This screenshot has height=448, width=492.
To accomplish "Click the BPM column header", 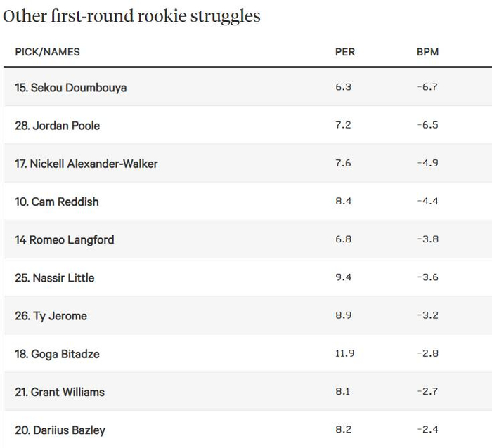I will 427,52.
